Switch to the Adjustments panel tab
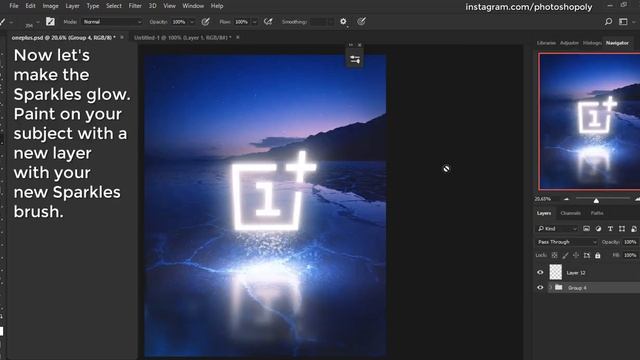Image resolution: width=640 pixels, height=360 pixels. [x=569, y=43]
